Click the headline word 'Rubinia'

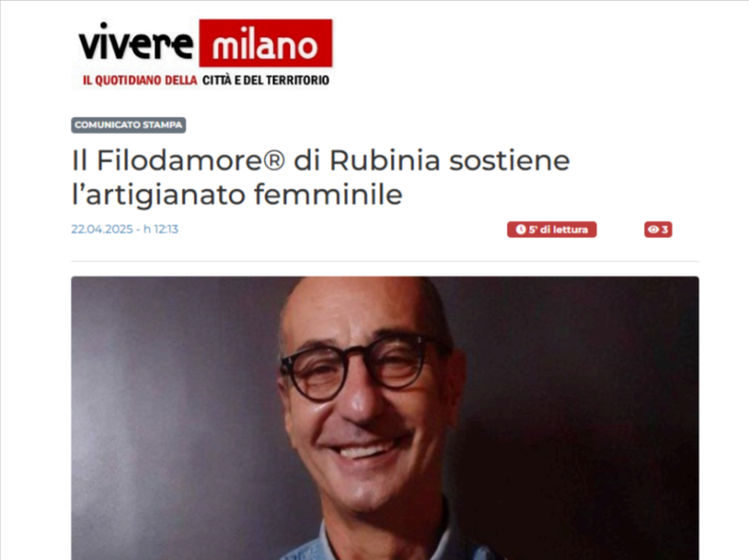tap(384, 160)
